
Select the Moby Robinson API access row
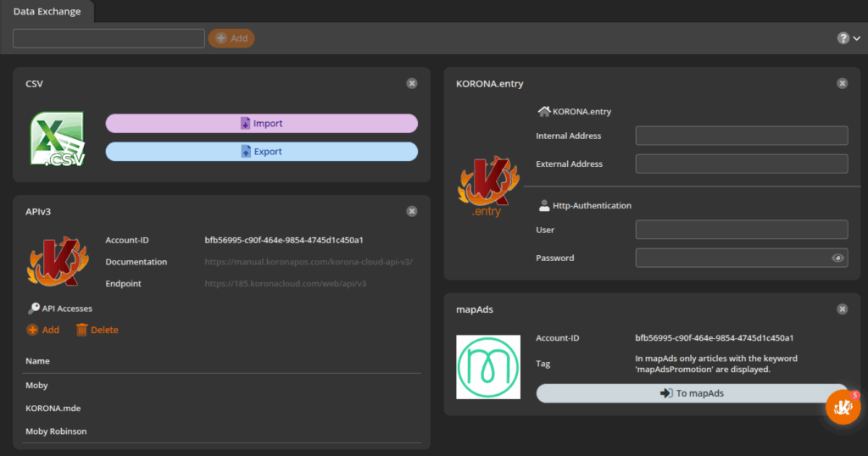click(221, 431)
